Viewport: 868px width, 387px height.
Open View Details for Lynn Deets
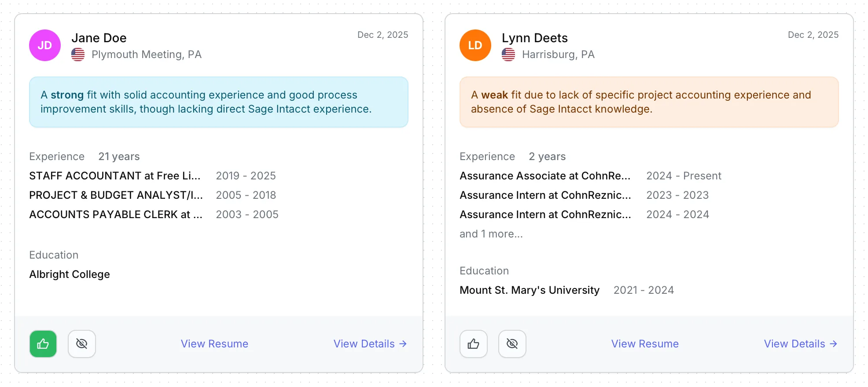(x=794, y=344)
